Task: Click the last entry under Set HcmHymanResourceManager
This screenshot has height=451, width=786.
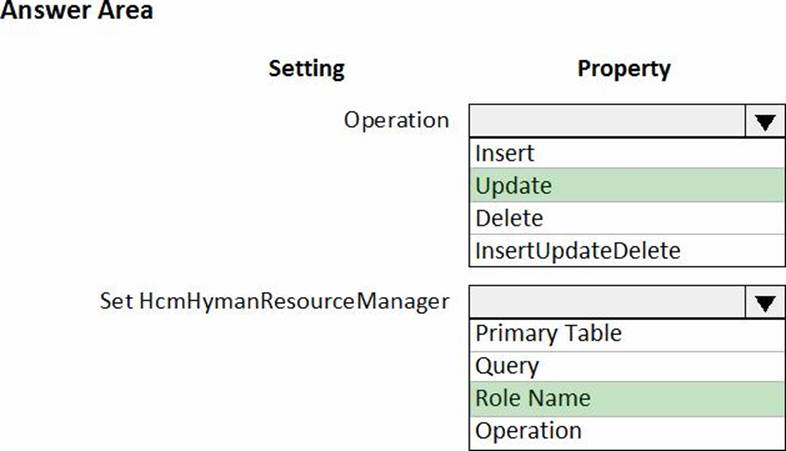Action: (x=528, y=431)
